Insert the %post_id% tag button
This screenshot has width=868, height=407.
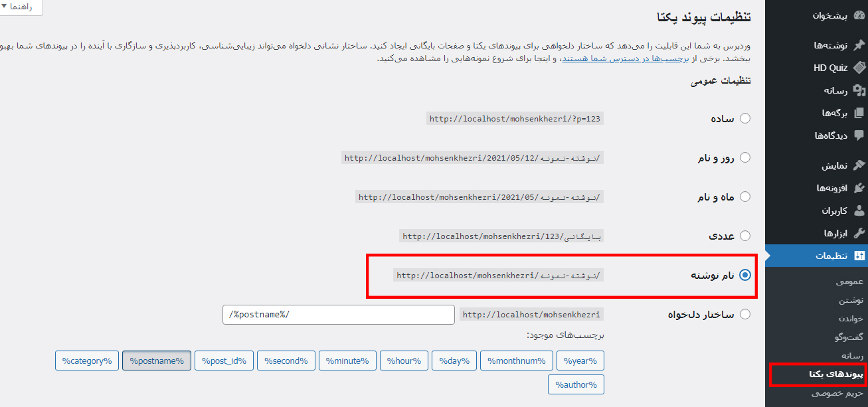pyautogui.click(x=224, y=361)
